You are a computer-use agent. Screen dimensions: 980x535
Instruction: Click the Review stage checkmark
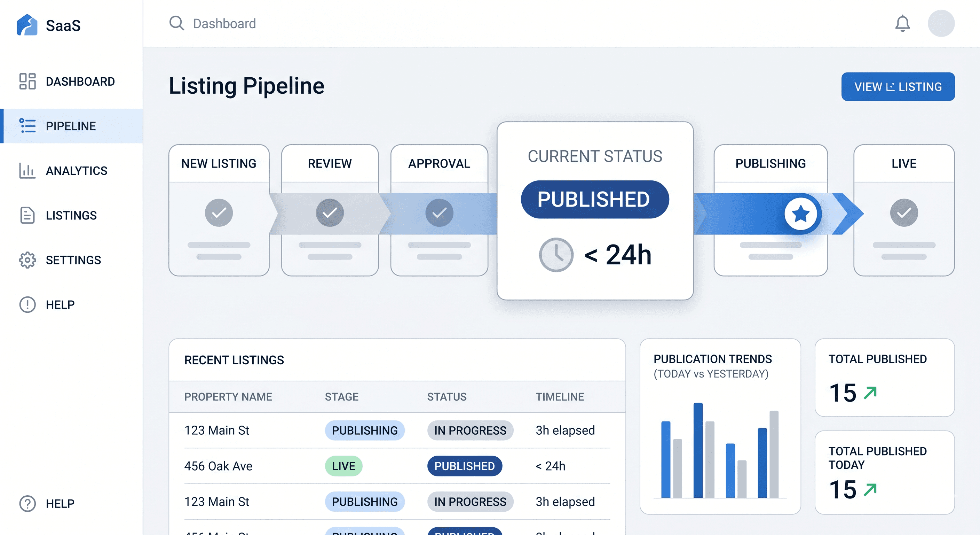click(330, 213)
